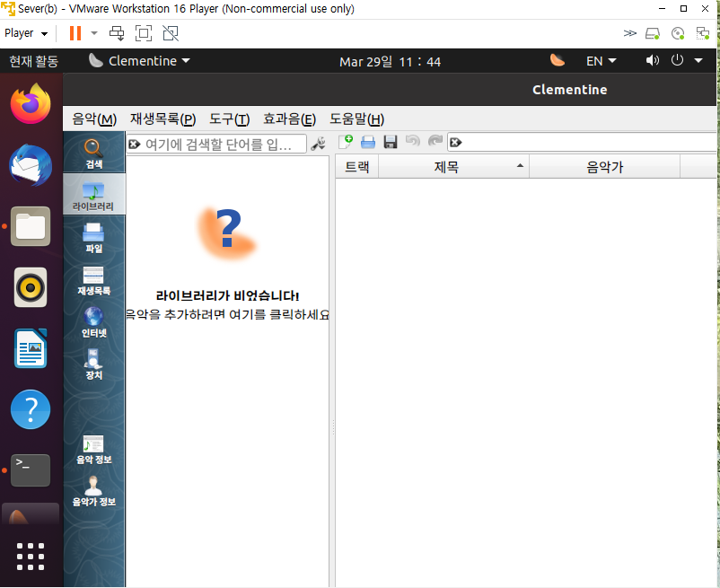Open the 인터넷 sidebar tab
This screenshot has height=588, width=720.
93,322
